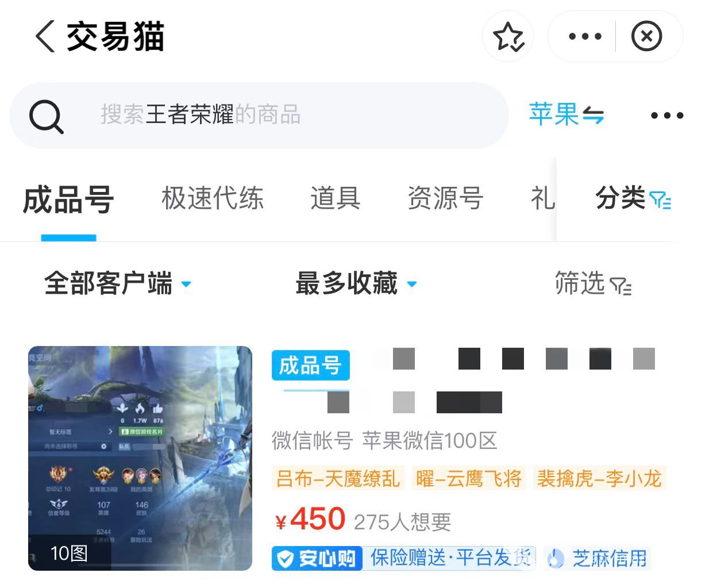The width and height of the screenshot is (713, 588).
Task: Open the 分类 category filter
Action: (633, 198)
